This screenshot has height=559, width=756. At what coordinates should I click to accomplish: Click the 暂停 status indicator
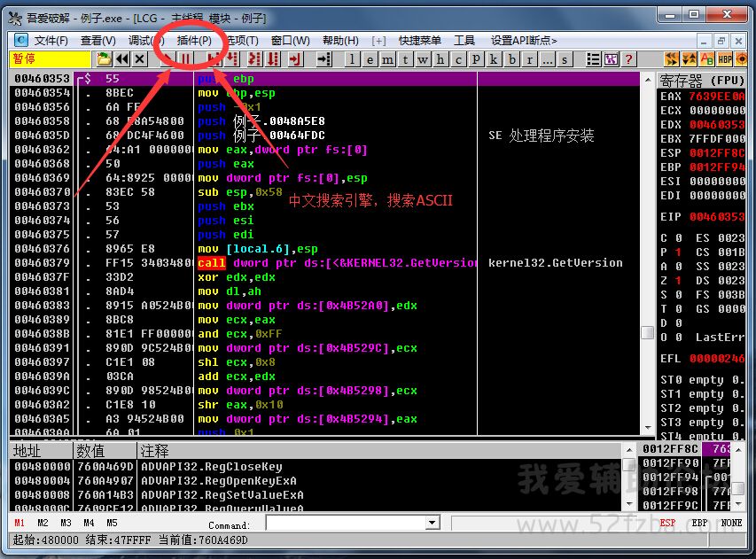coord(51,58)
